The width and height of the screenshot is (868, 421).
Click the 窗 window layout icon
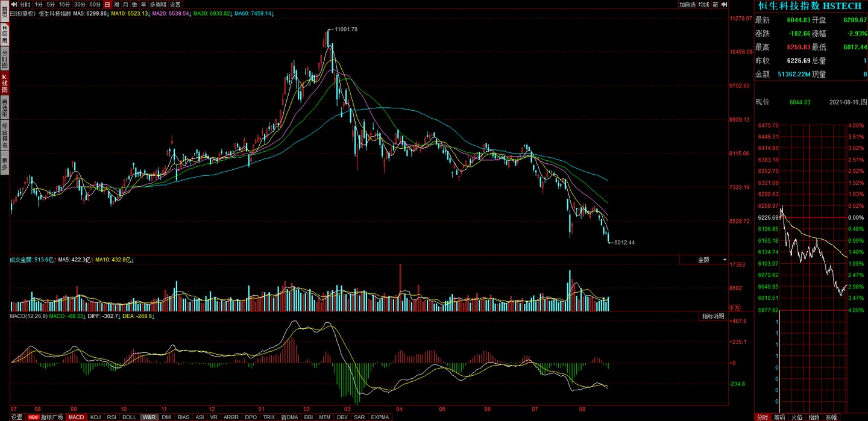pos(715,4)
